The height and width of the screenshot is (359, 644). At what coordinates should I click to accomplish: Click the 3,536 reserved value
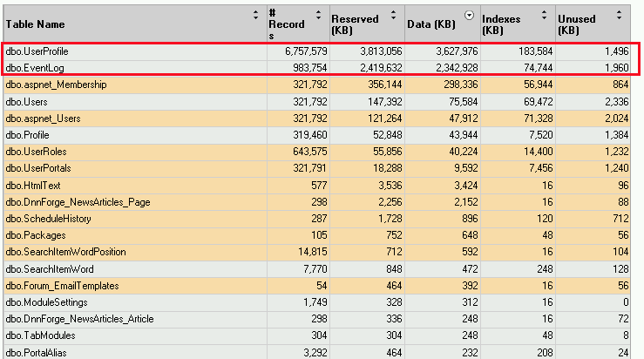click(x=390, y=186)
